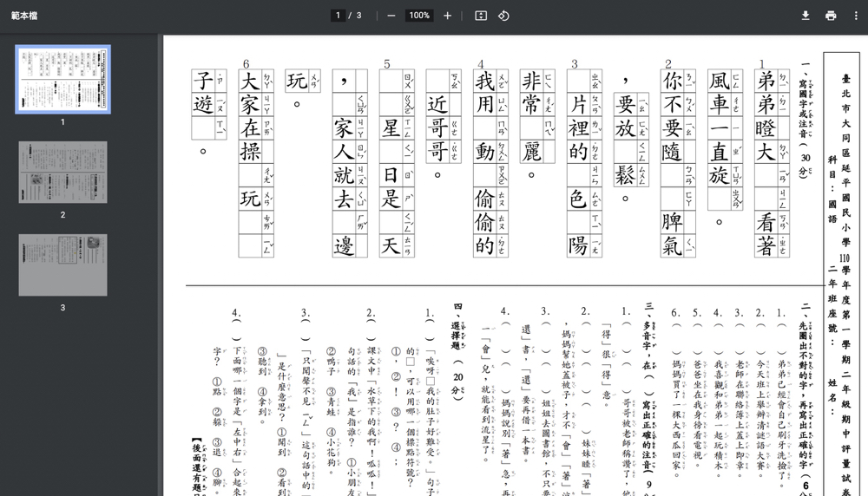Print the document
Screen dimensions: 868x496
[831, 16]
